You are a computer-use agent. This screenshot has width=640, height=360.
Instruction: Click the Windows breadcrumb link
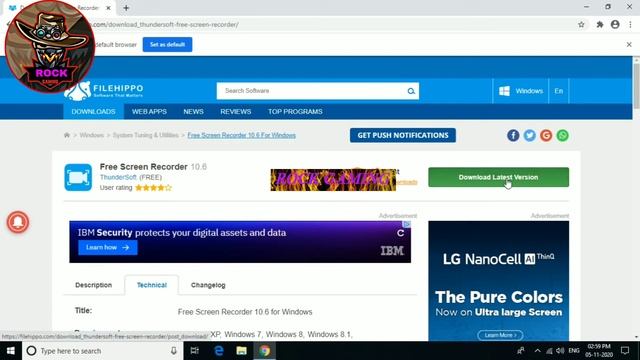pyautogui.click(x=91, y=135)
